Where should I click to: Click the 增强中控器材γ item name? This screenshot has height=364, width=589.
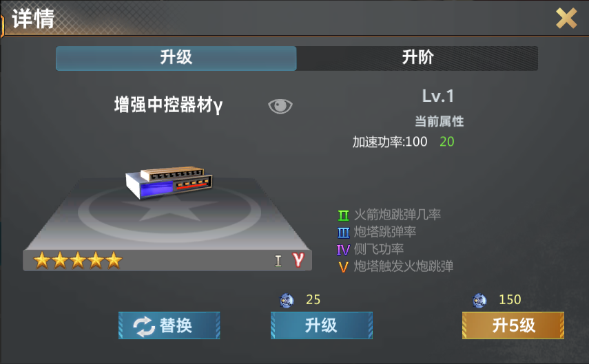tap(168, 105)
